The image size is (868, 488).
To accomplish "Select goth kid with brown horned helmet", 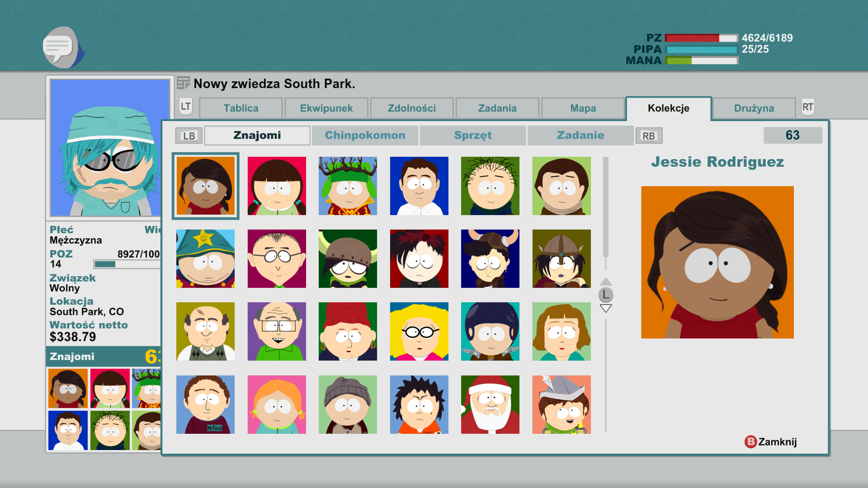I will (348, 258).
